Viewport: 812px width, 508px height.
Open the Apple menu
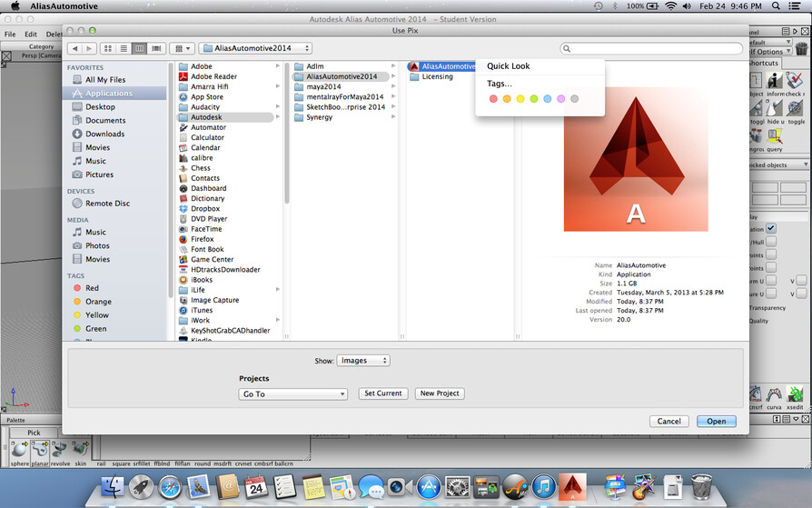[15, 6]
